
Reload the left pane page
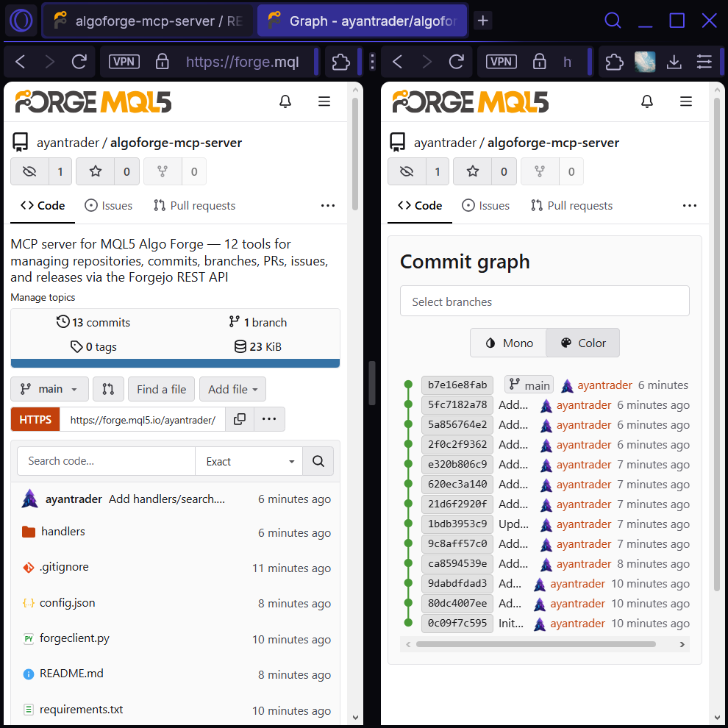click(x=79, y=62)
